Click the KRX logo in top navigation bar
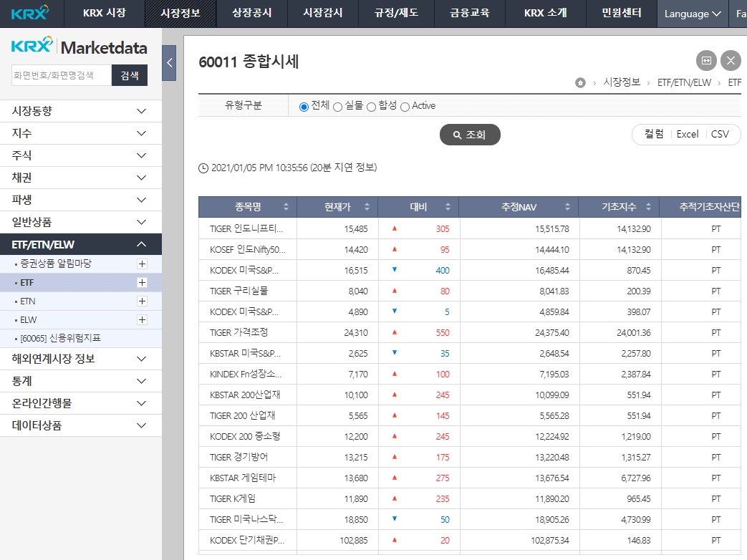This screenshot has height=560, width=747. click(29, 13)
